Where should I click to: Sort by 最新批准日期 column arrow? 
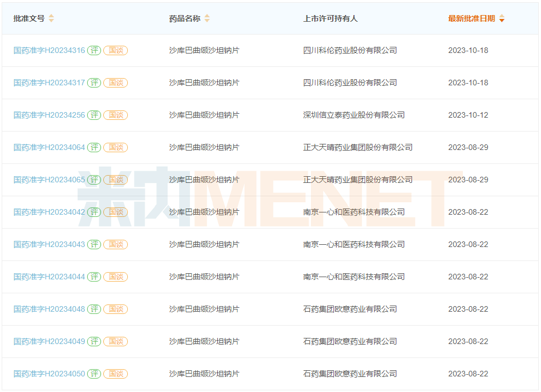point(502,18)
